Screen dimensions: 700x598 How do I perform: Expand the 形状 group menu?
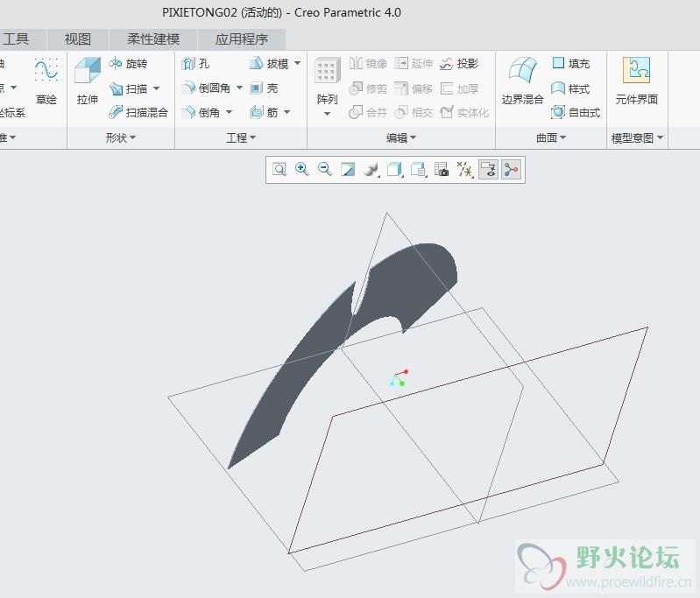[121, 137]
